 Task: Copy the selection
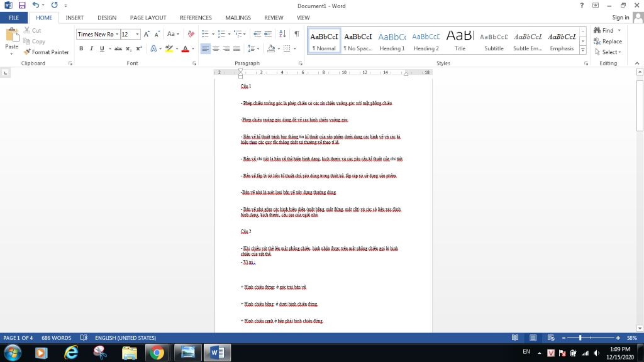[x=34, y=41]
